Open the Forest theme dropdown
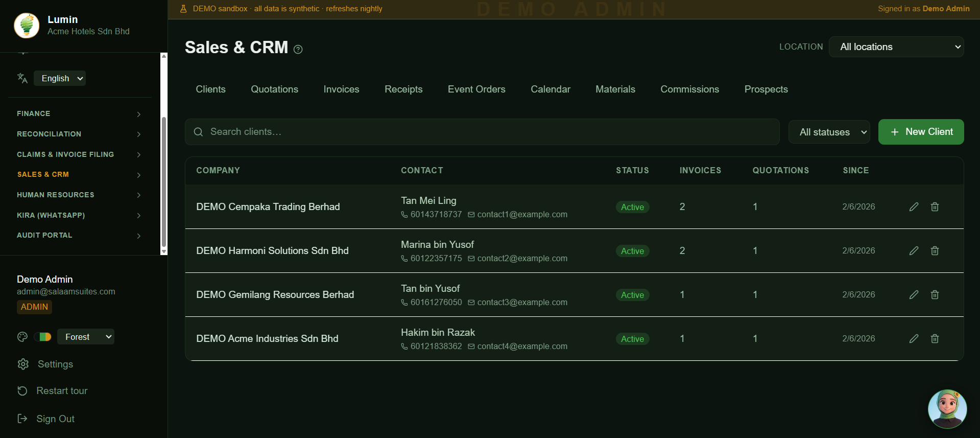The height and width of the screenshot is (438, 980). point(86,337)
